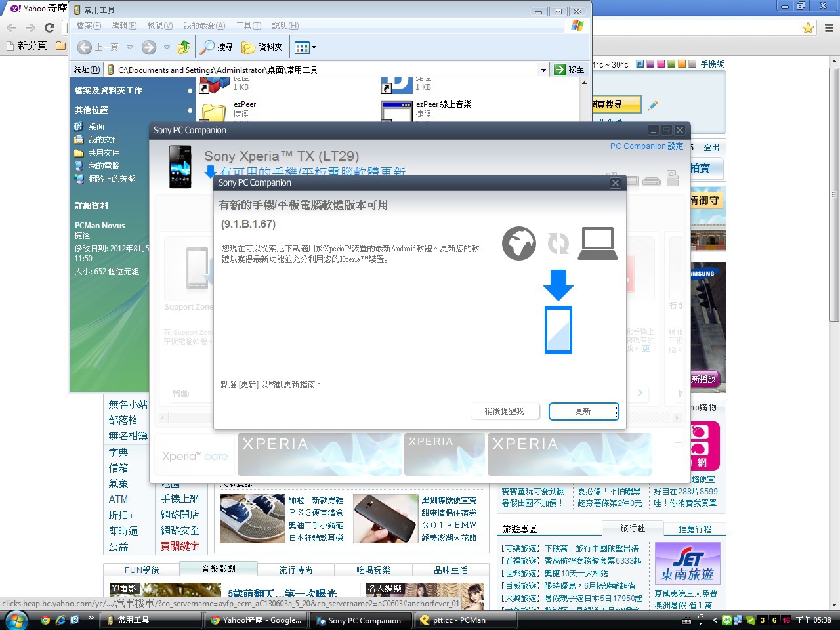Open PC Companion 設定 link
Viewport: 840px width, 630px height.
click(646, 146)
